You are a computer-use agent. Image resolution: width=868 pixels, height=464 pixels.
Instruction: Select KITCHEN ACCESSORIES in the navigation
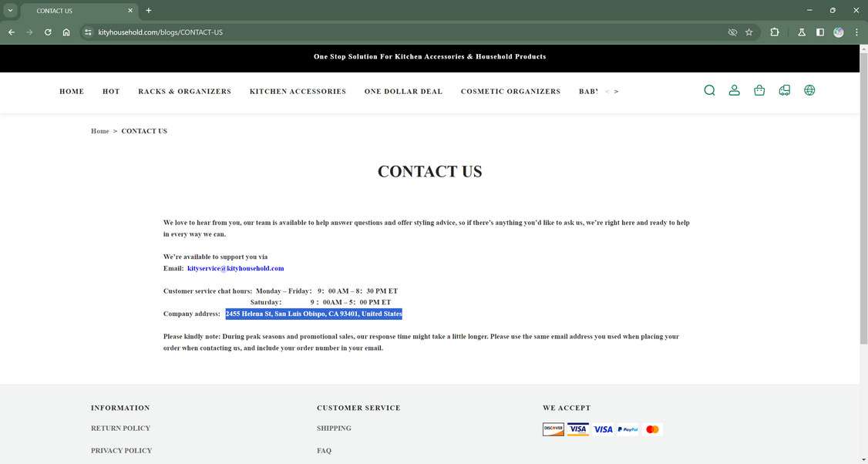(x=298, y=91)
